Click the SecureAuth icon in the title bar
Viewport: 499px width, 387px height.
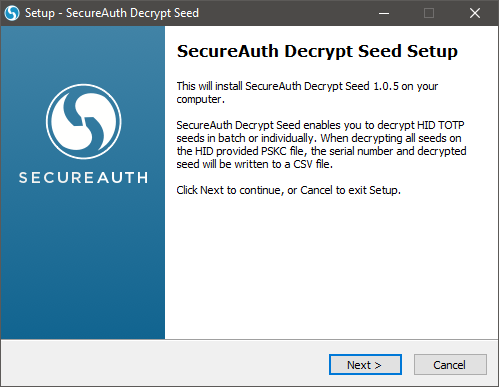[12, 13]
